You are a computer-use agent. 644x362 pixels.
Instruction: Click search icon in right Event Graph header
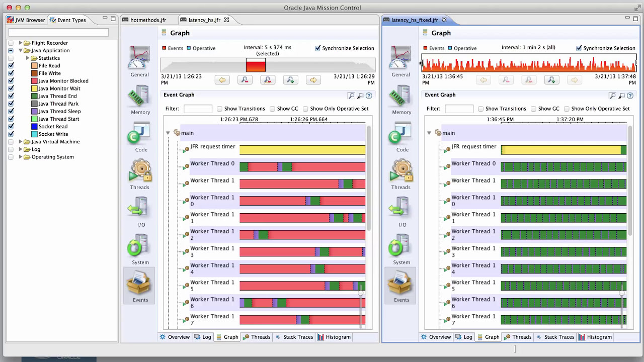(612, 96)
